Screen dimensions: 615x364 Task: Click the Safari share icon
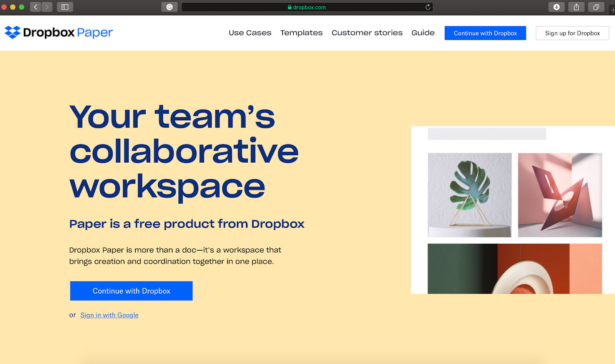pyautogui.click(x=576, y=7)
